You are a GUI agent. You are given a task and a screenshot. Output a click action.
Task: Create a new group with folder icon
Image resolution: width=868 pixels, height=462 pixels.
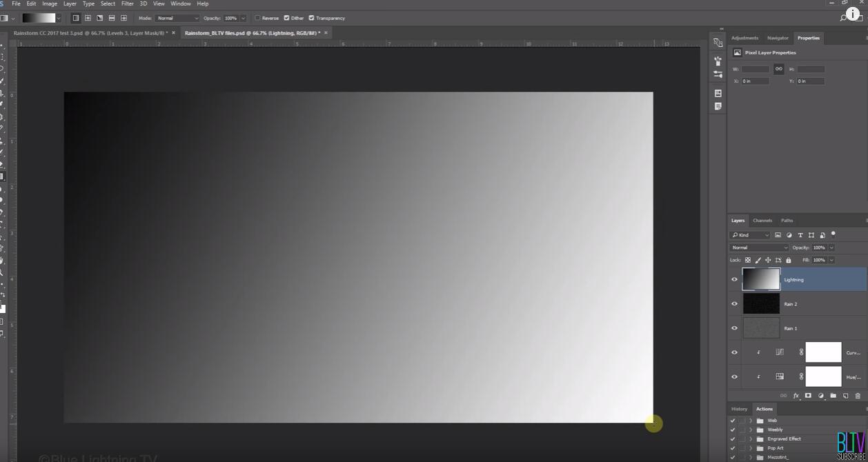point(833,396)
